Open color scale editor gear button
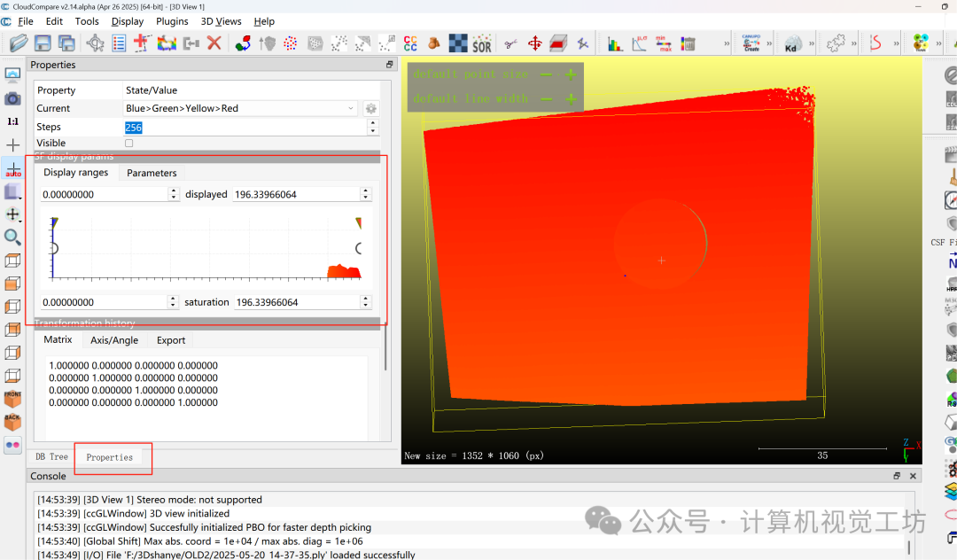This screenshot has width=957, height=560. (370, 109)
